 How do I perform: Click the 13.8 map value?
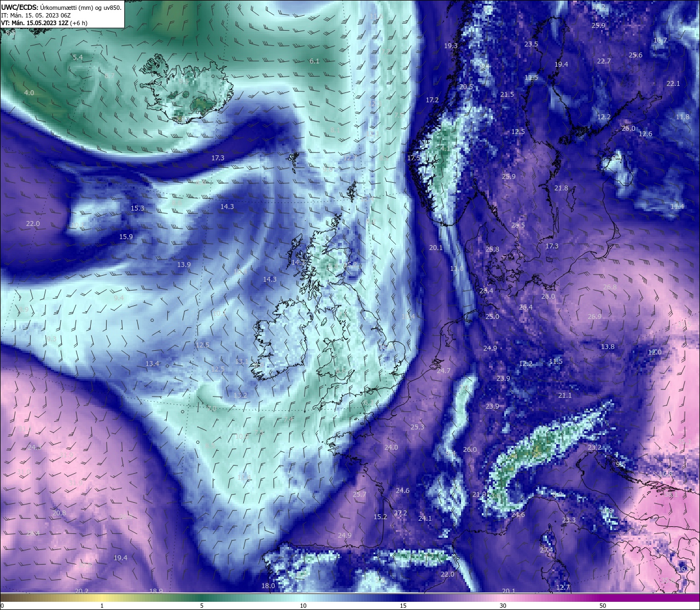click(x=608, y=347)
